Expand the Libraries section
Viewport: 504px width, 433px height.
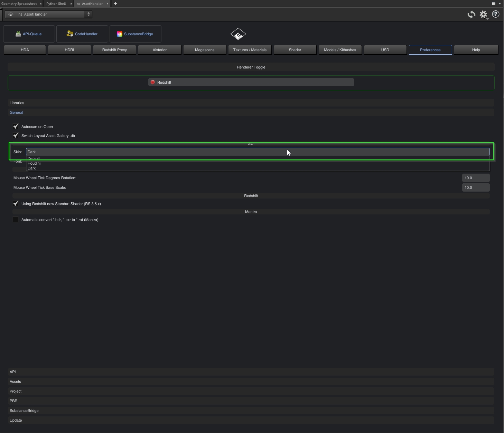[17, 103]
